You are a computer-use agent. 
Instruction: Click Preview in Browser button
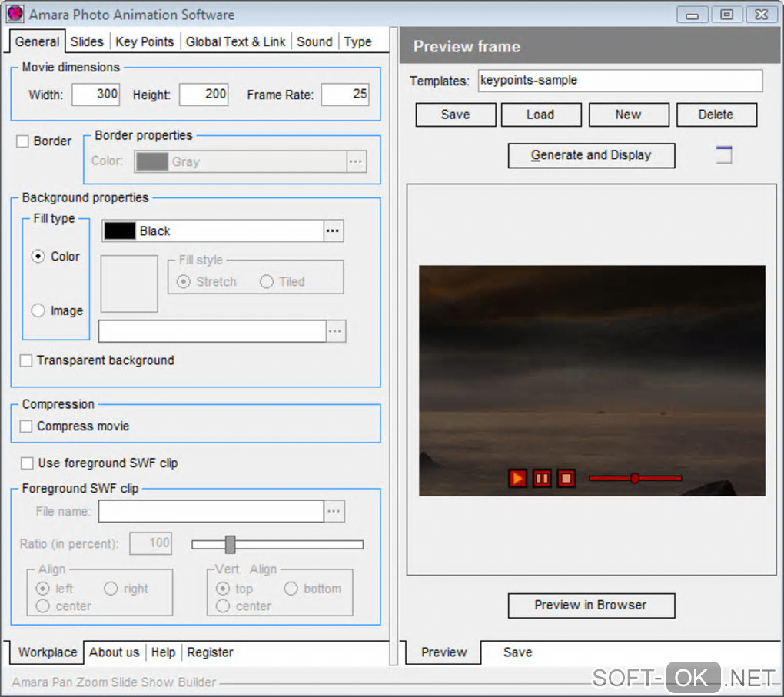click(x=591, y=606)
